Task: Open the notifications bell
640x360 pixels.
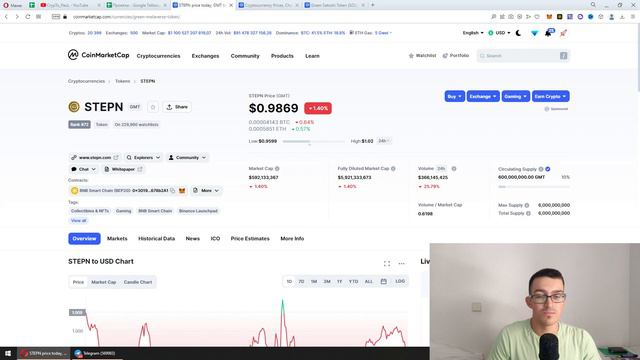Action: [x=548, y=33]
